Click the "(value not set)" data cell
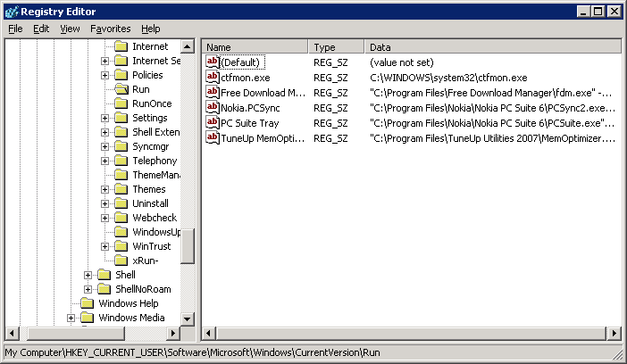This screenshot has height=364, width=627. point(402,62)
